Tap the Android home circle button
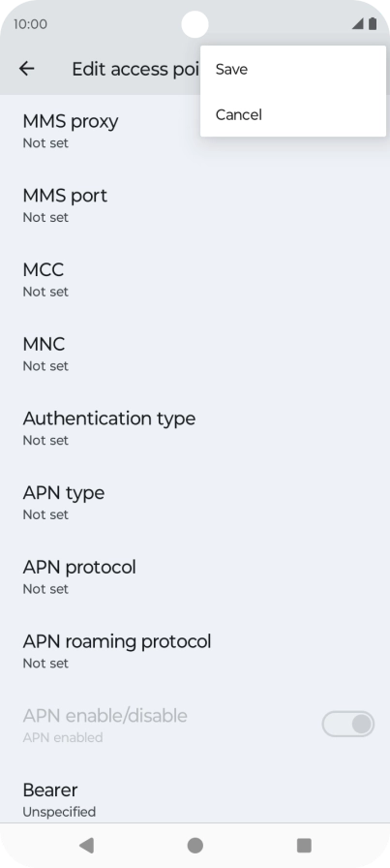The image size is (390, 868). [x=195, y=846]
